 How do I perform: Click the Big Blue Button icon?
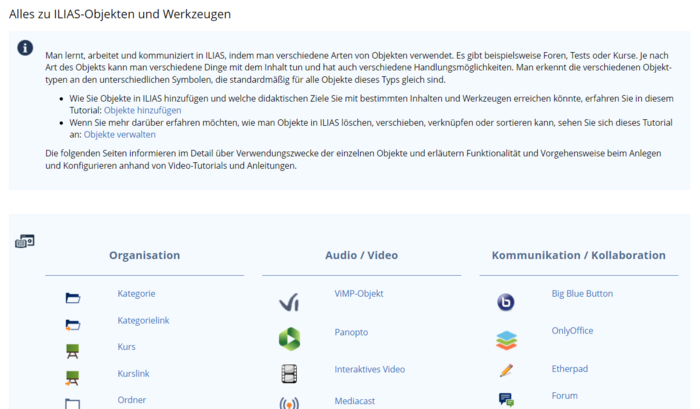(506, 302)
